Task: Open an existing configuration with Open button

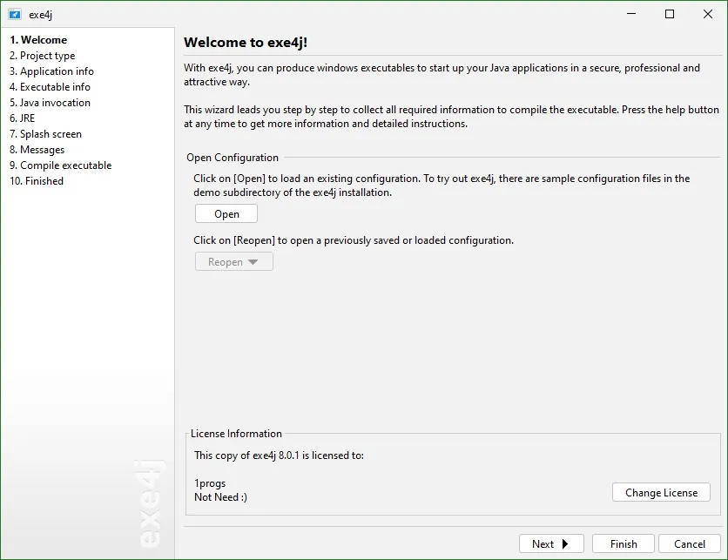Action: 226,213
